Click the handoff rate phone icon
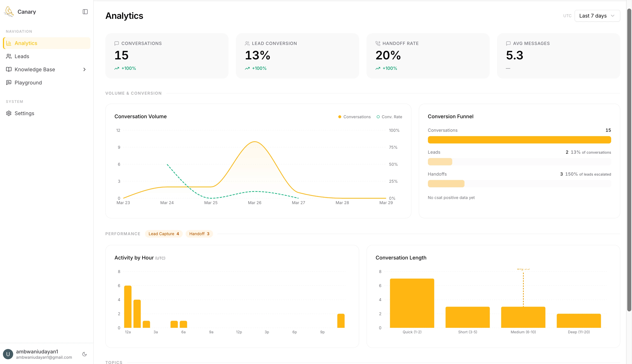The image size is (632, 364). pyautogui.click(x=378, y=43)
